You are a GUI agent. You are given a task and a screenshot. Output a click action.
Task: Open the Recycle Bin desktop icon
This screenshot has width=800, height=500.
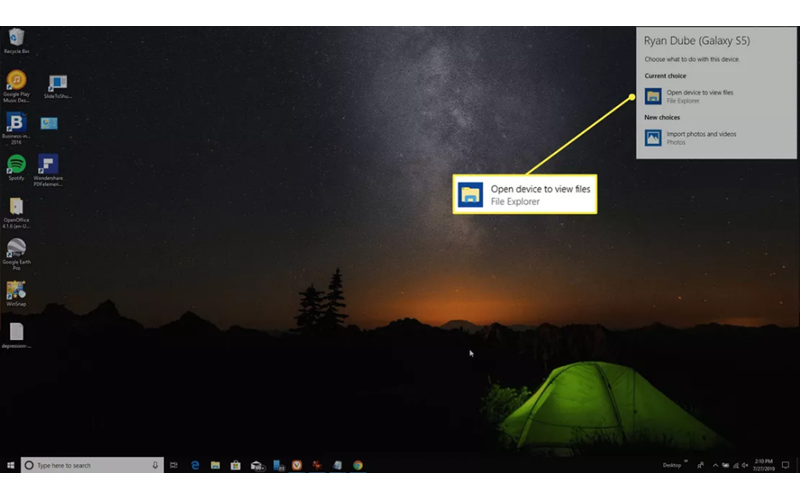(15, 38)
